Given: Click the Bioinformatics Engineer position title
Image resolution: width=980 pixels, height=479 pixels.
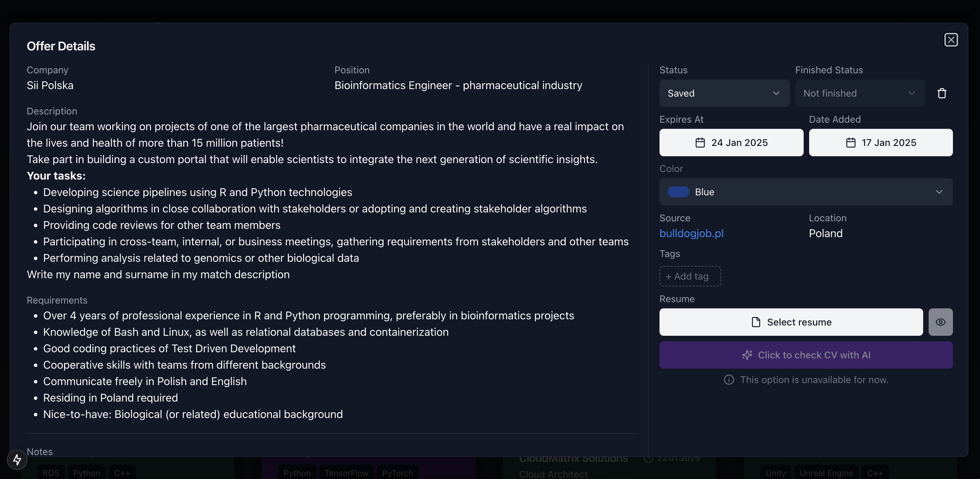Looking at the screenshot, I should tap(458, 85).
